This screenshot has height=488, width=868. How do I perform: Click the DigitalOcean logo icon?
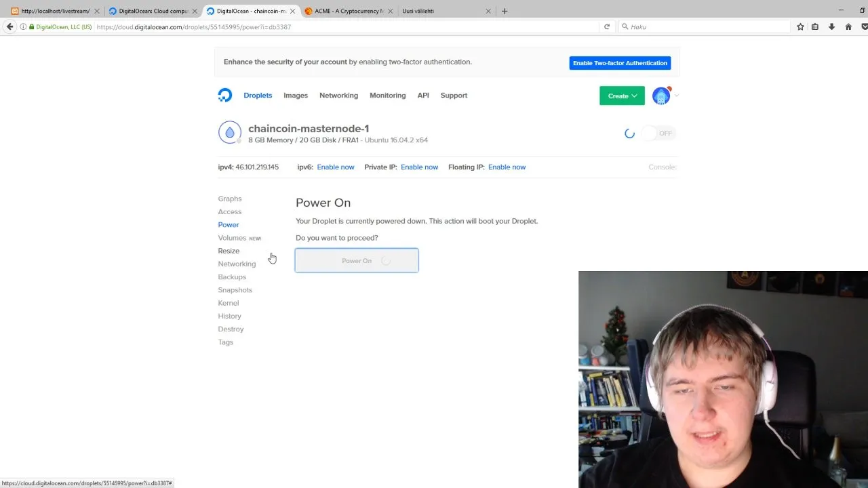click(225, 96)
